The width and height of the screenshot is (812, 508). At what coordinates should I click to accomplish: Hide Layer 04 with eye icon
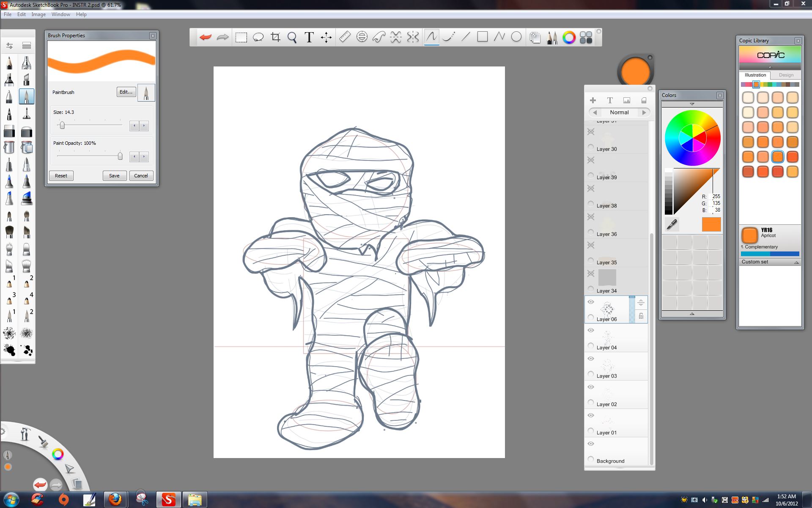(591, 330)
